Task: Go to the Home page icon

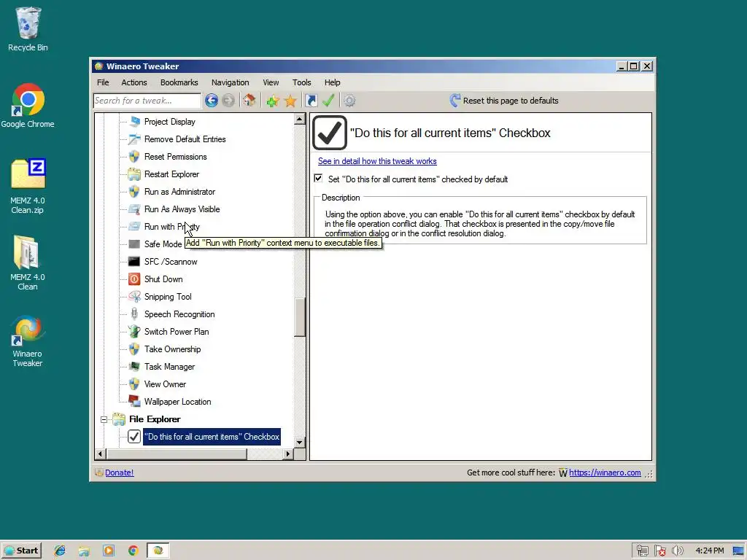Action: tap(249, 101)
